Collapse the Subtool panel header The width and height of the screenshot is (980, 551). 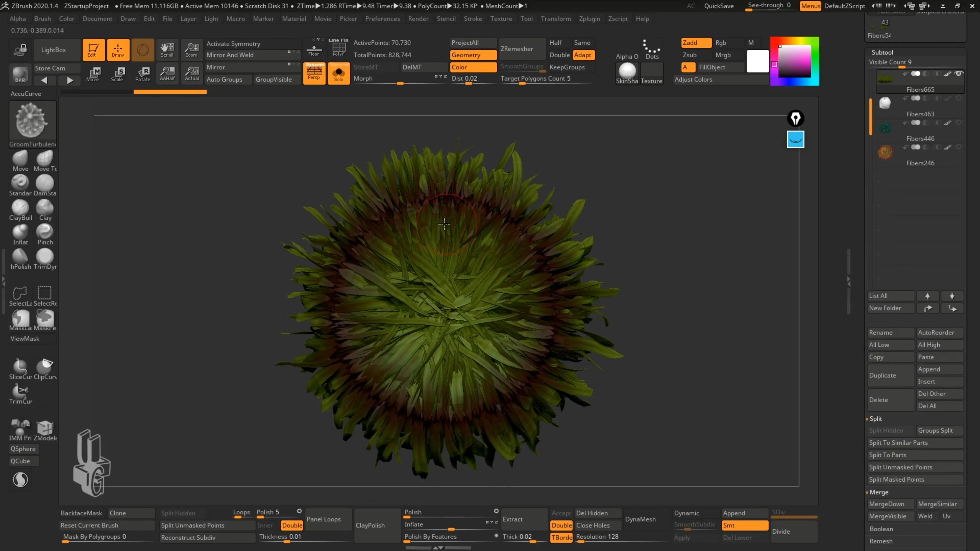[x=882, y=52]
